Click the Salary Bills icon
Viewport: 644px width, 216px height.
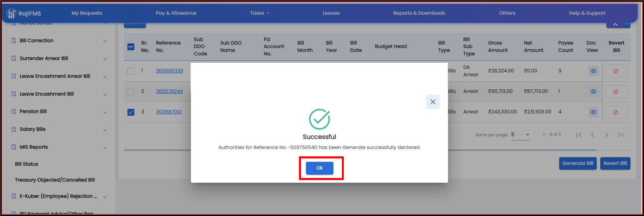coord(14,129)
